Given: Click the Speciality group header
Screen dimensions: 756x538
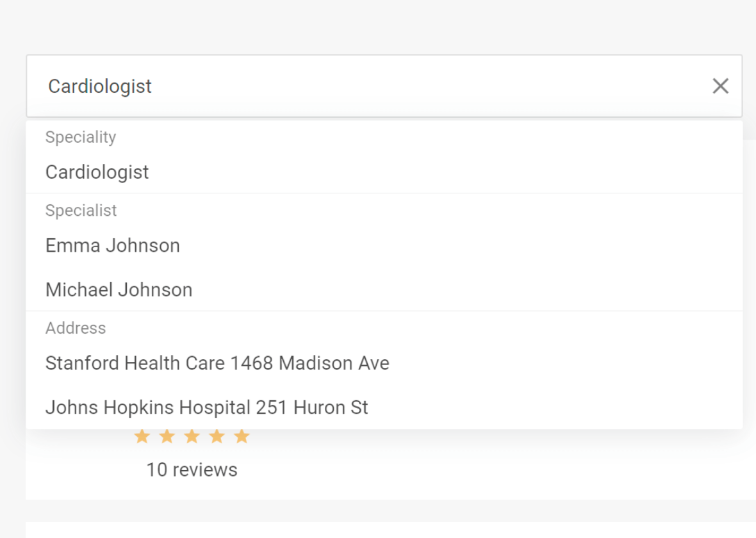Looking at the screenshot, I should pyautogui.click(x=81, y=137).
